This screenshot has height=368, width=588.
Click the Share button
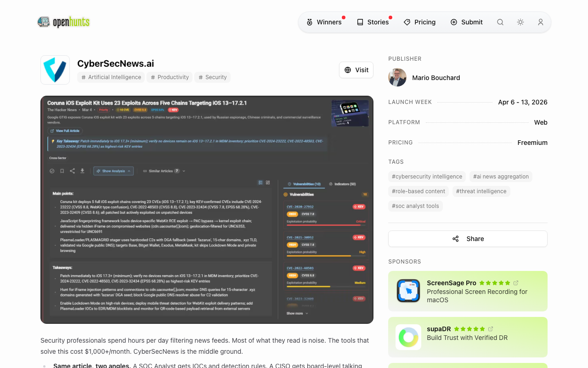468,239
